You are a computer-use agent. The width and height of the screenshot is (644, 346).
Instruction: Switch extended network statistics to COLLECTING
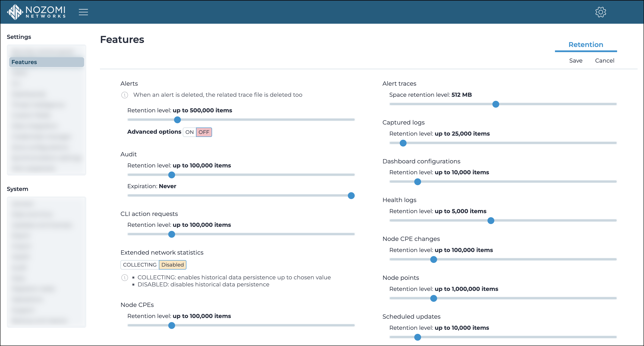(x=139, y=264)
